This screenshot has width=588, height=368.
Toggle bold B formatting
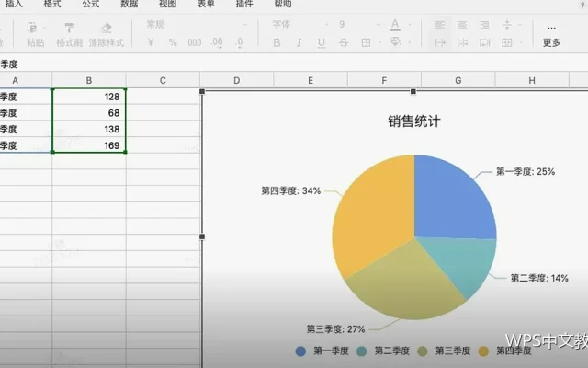tap(277, 43)
